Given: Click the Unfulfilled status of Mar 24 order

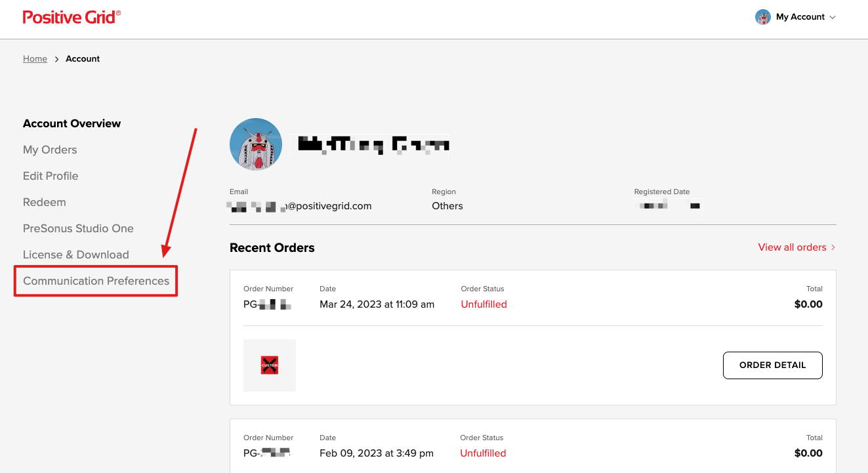Looking at the screenshot, I should tap(484, 304).
